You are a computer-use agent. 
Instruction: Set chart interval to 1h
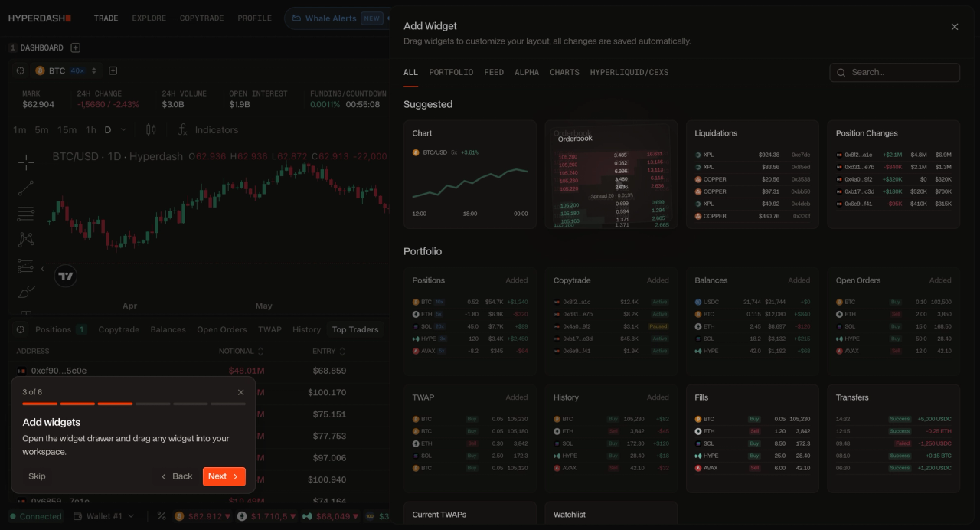pyautogui.click(x=91, y=129)
